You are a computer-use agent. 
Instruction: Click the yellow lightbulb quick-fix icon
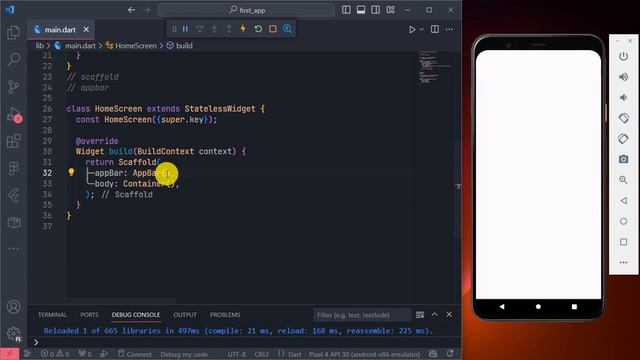71,172
